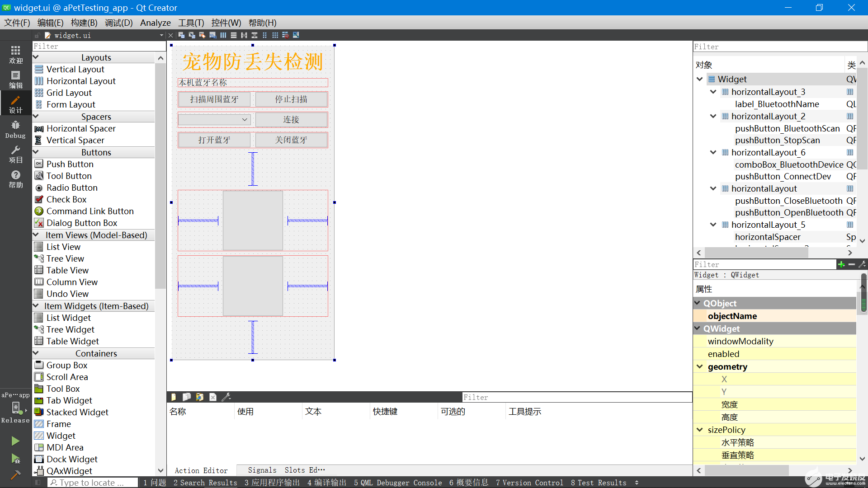Click Copy action icon in Action Editor
The height and width of the screenshot is (488, 868).
tap(187, 397)
